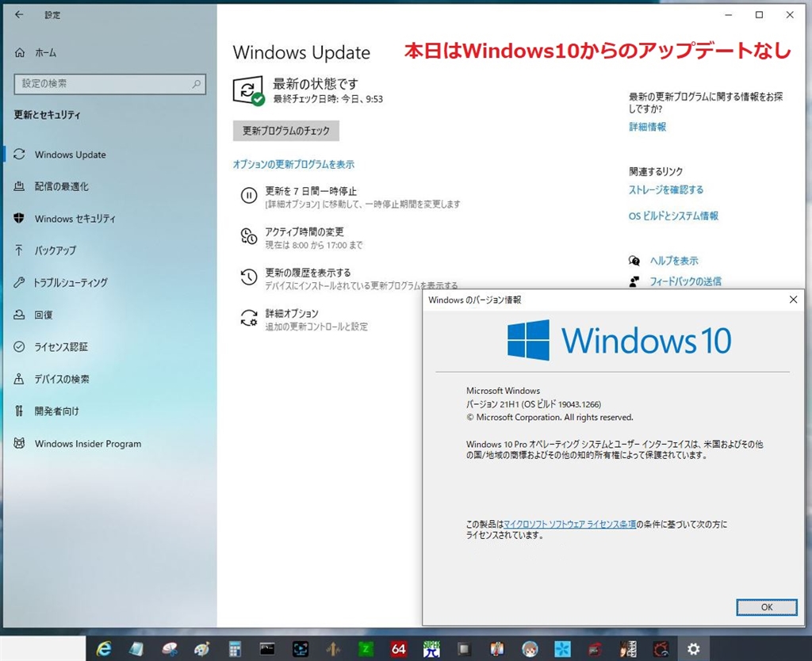Click the デバイスの検索 person-pin icon

(x=19, y=379)
